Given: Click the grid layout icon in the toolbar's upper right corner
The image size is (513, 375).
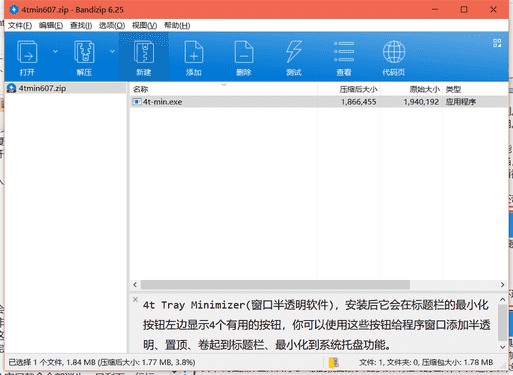Looking at the screenshot, I should [x=497, y=43].
